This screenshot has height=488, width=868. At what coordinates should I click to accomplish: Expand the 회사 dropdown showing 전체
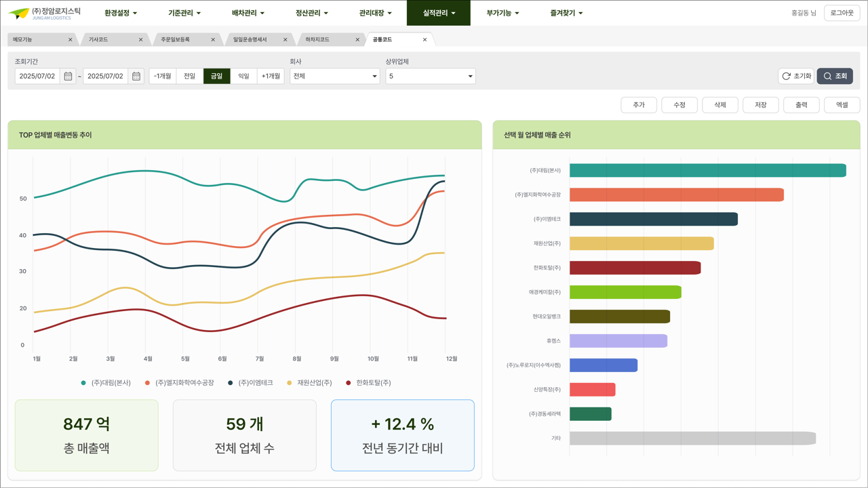pyautogui.click(x=335, y=76)
